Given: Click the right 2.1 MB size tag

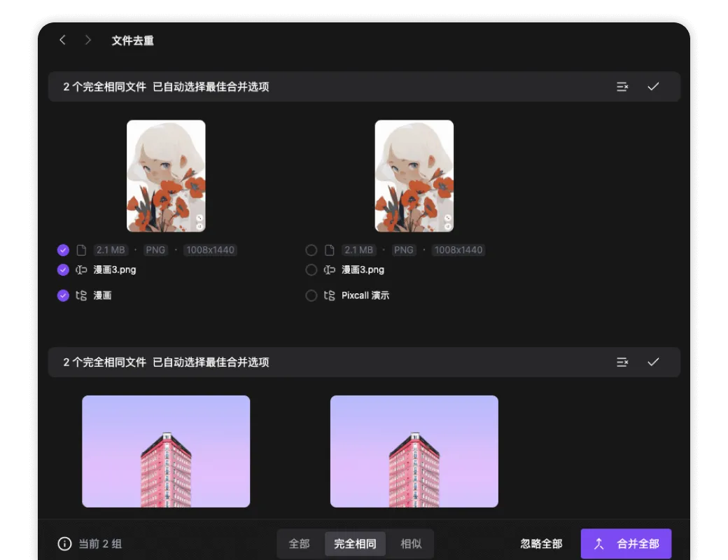Looking at the screenshot, I should pos(358,251).
